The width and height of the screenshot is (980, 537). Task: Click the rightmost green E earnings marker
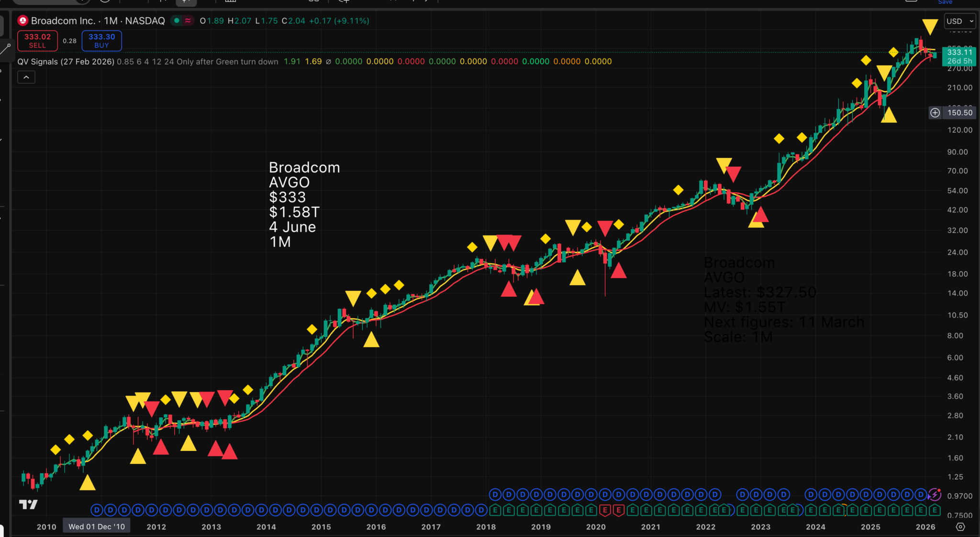pyautogui.click(x=935, y=511)
